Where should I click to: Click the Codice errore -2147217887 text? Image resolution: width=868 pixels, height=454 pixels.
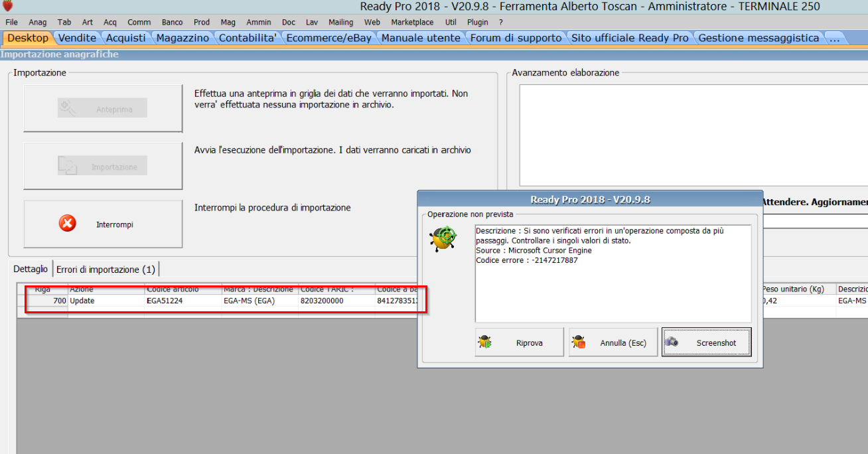[x=527, y=260]
